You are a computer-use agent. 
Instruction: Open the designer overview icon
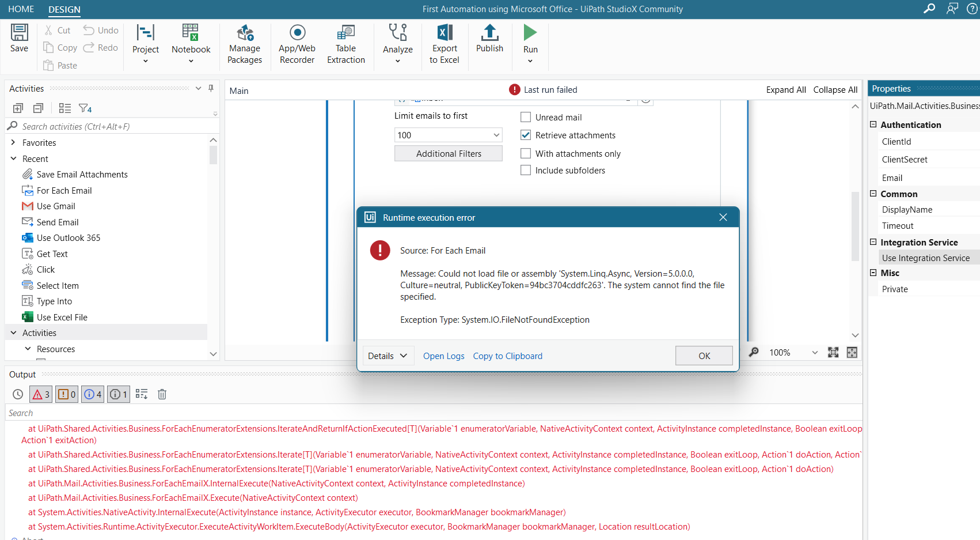coord(852,352)
